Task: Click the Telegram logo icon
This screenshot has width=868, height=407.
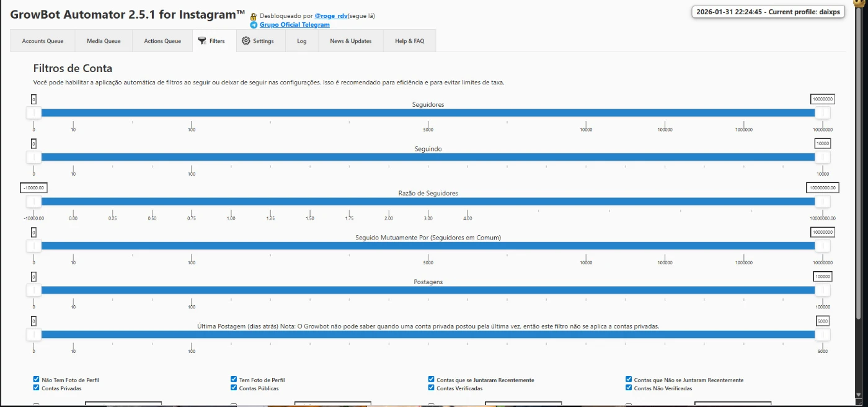Action: pyautogui.click(x=254, y=25)
